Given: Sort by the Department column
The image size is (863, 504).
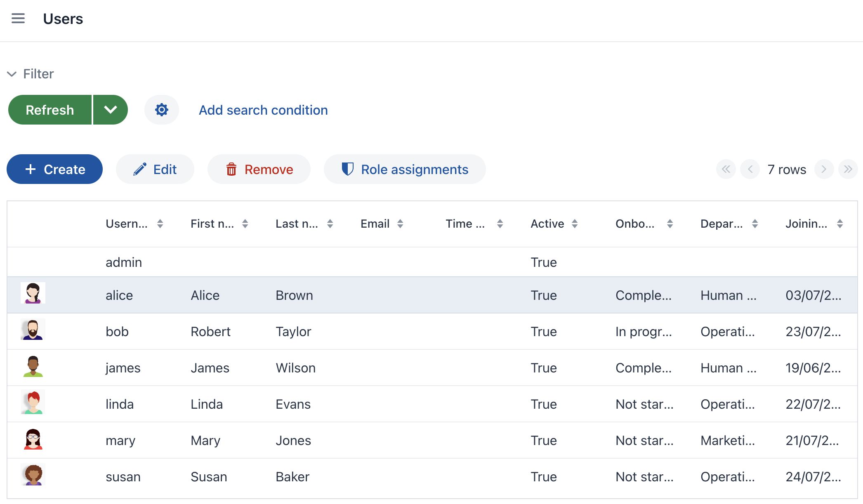Looking at the screenshot, I should point(755,224).
